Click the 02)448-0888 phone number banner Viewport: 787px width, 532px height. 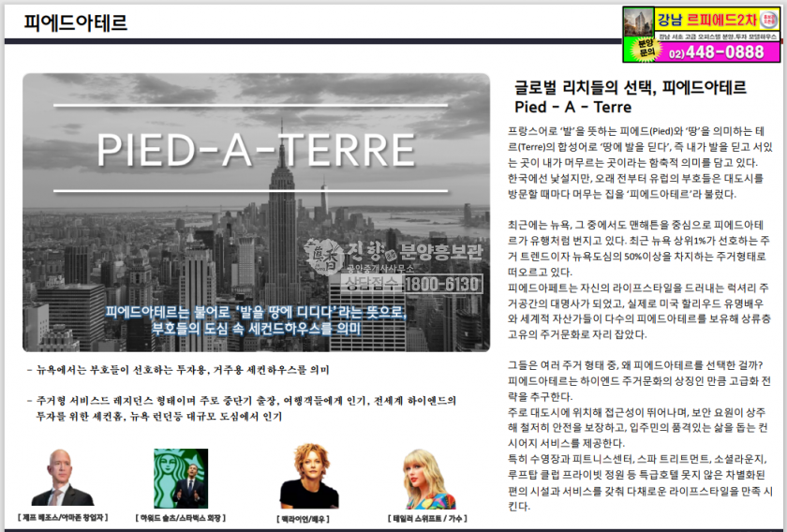(x=717, y=52)
